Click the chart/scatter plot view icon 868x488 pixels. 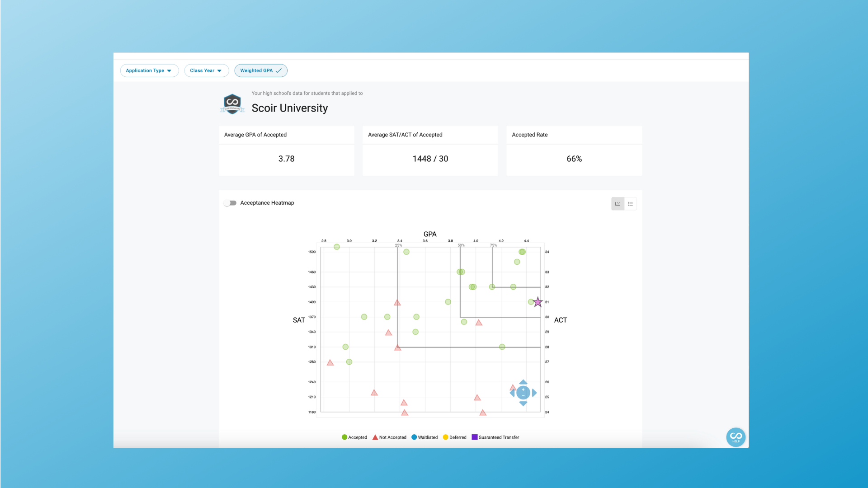(618, 203)
